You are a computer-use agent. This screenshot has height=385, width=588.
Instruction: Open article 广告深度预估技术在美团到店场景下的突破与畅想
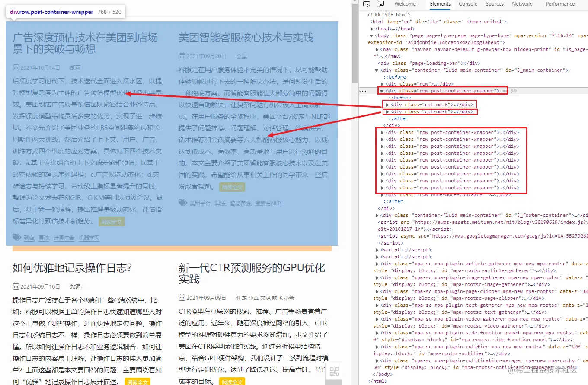(x=85, y=43)
